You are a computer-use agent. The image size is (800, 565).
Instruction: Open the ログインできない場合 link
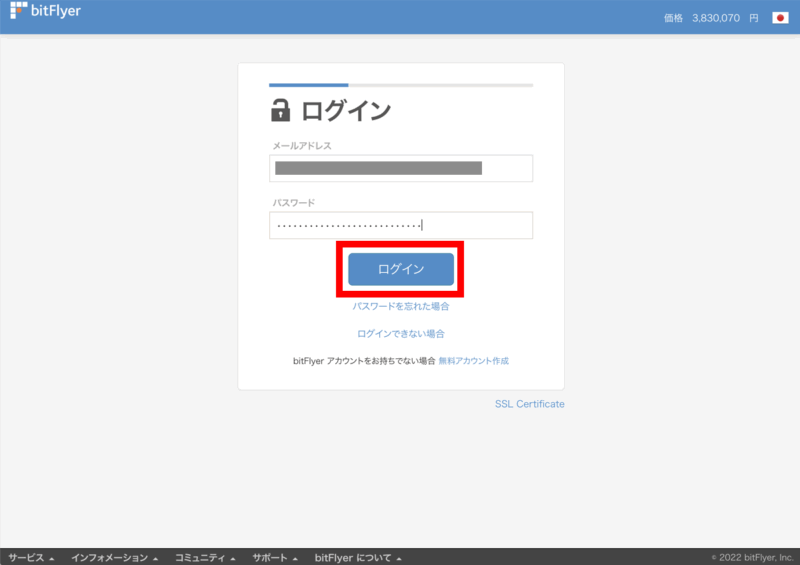[400, 333]
